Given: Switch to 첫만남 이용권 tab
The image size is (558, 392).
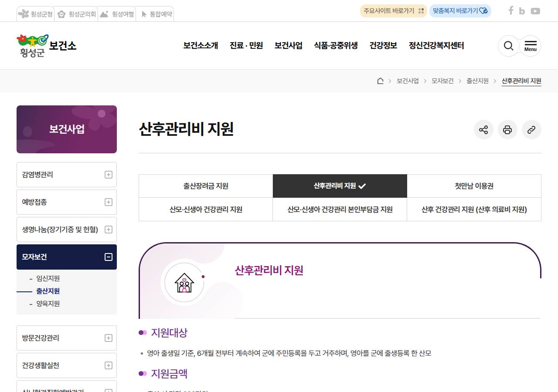Looking at the screenshot, I should click(x=474, y=186).
